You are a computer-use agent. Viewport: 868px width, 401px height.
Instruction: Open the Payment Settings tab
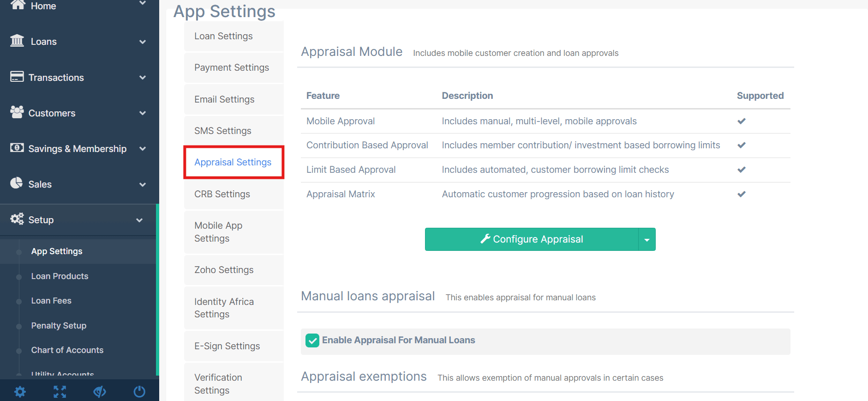click(234, 67)
